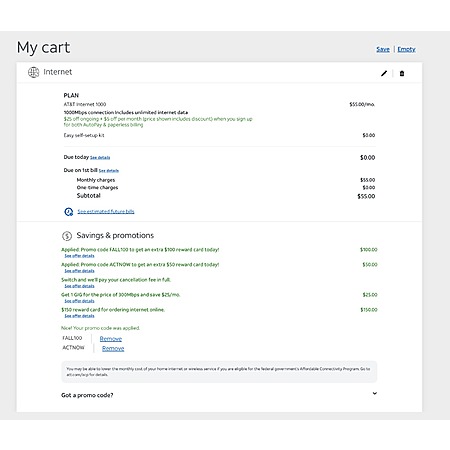Click the estimated future bills clock icon
The image size is (450, 450).
(x=69, y=212)
